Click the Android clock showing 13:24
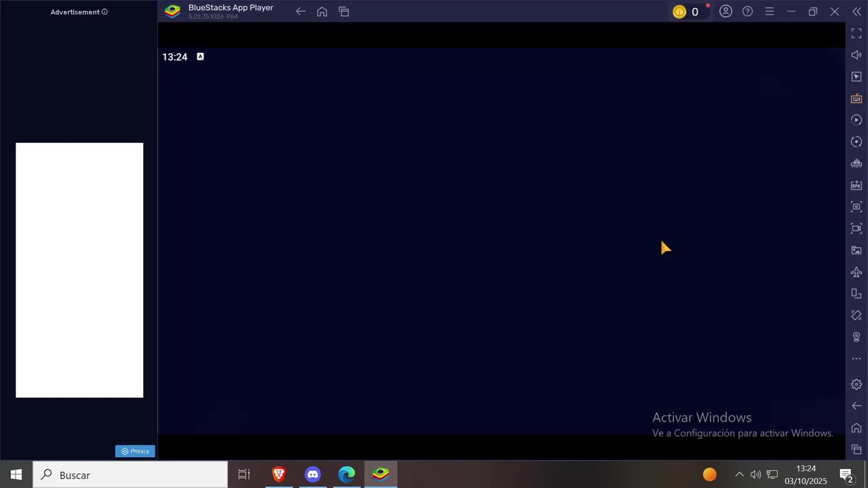This screenshot has height=488, width=868. [x=174, y=57]
